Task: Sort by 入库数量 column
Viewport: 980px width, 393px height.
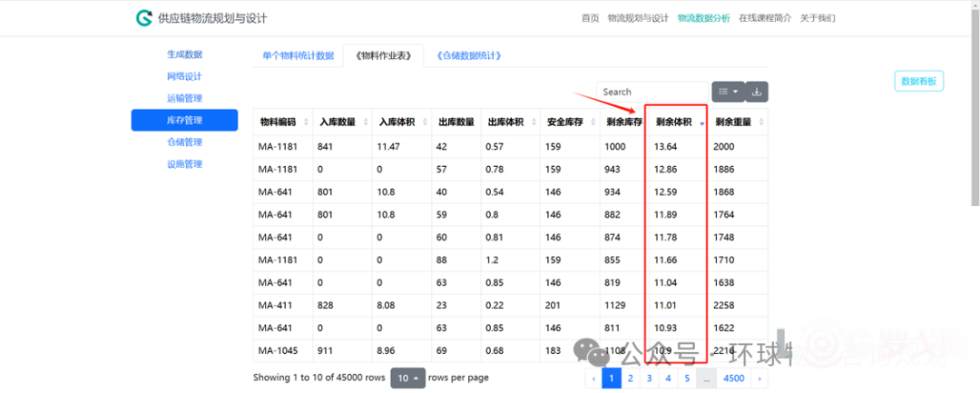Action: [x=342, y=123]
